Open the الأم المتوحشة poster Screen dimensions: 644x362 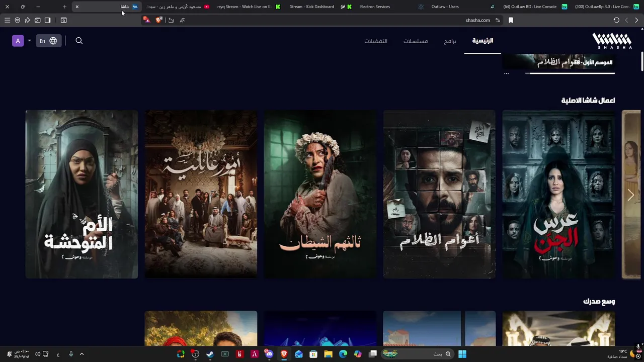click(x=82, y=194)
